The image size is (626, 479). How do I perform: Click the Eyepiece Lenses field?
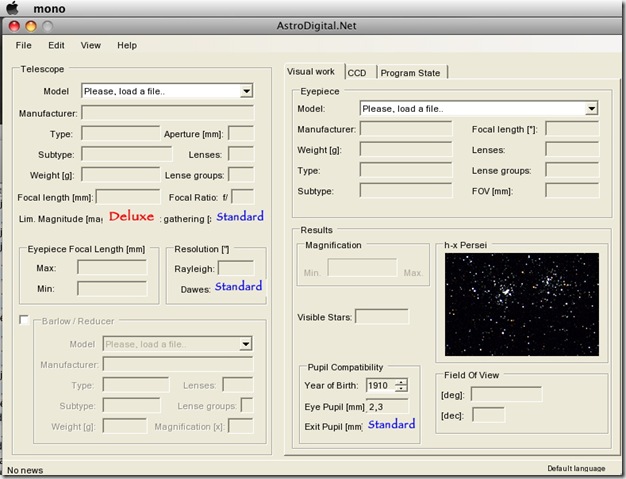coord(572,150)
